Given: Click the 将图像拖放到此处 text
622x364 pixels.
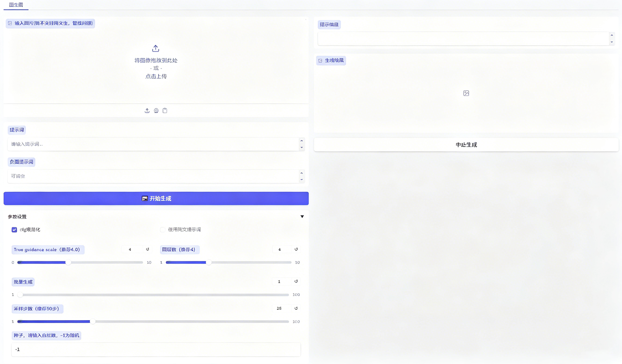Looking at the screenshot, I should click(156, 60).
